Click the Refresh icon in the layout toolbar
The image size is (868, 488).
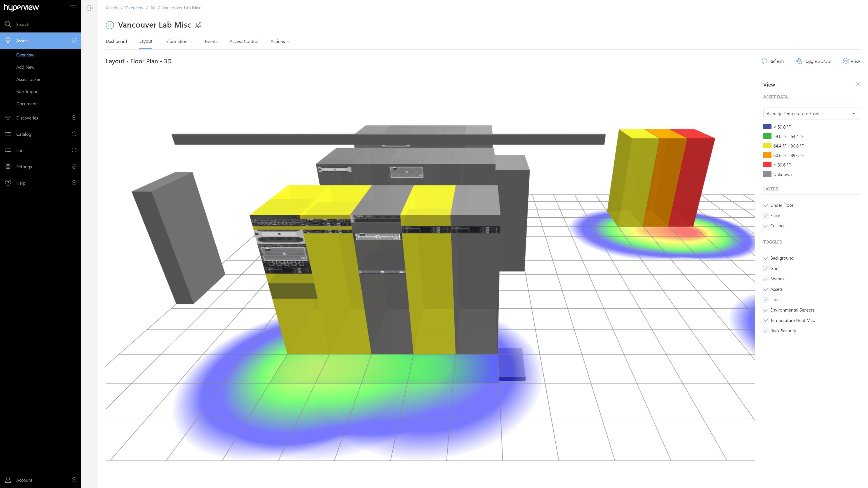click(764, 61)
